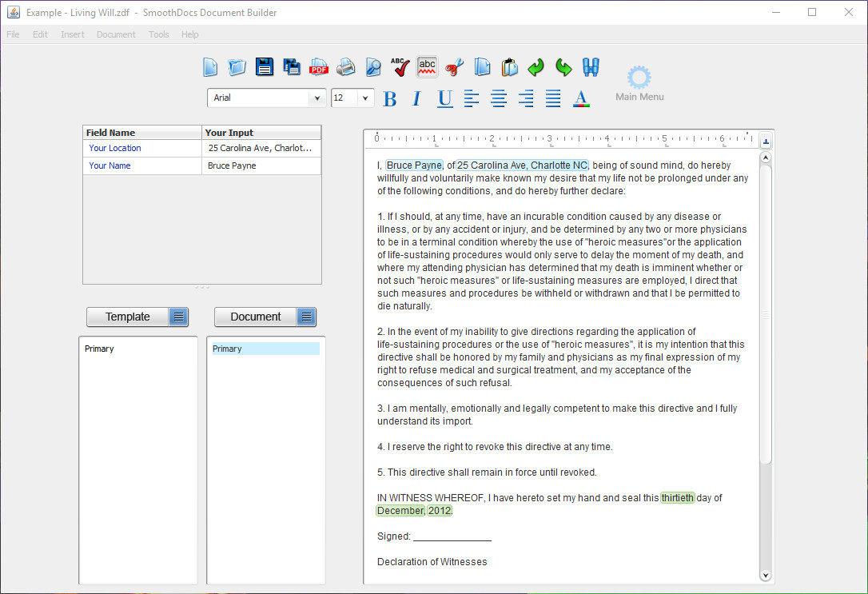Image resolution: width=868 pixels, height=594 pixels.
Task: Export the document to PDF
Action: click(319, 67)
